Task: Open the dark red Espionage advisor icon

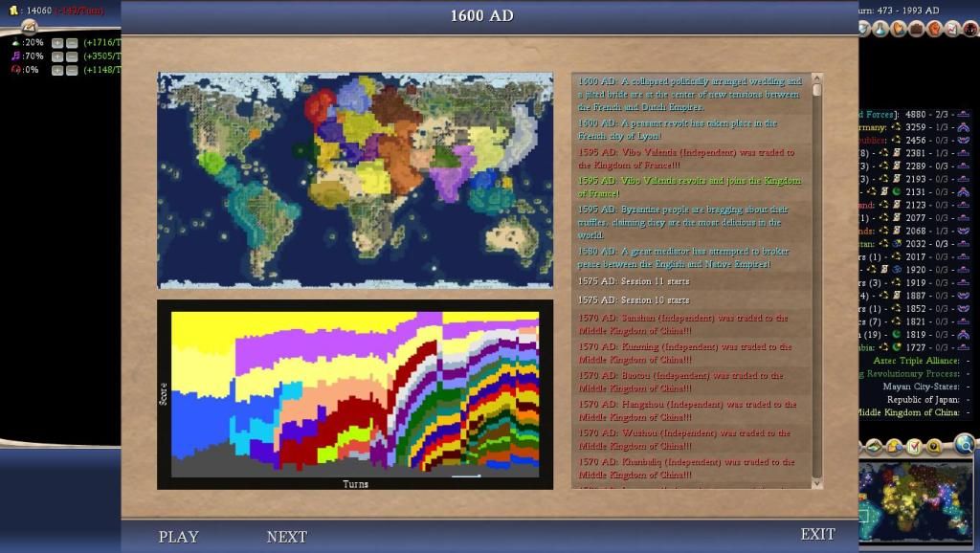Action: click(970, 29)
